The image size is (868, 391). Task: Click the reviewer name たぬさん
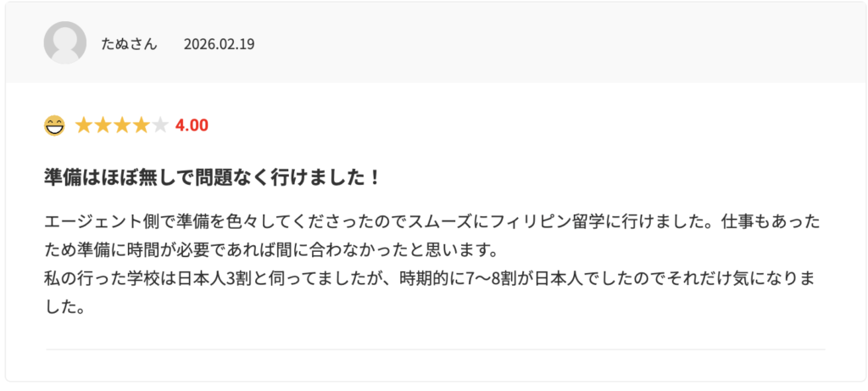click(129, 44)
